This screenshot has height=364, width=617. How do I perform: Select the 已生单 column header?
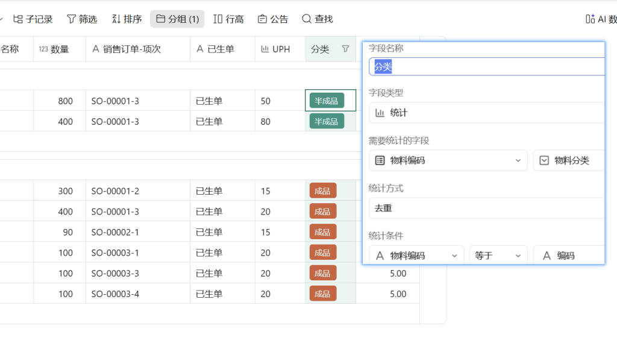[x=222, y=49]
